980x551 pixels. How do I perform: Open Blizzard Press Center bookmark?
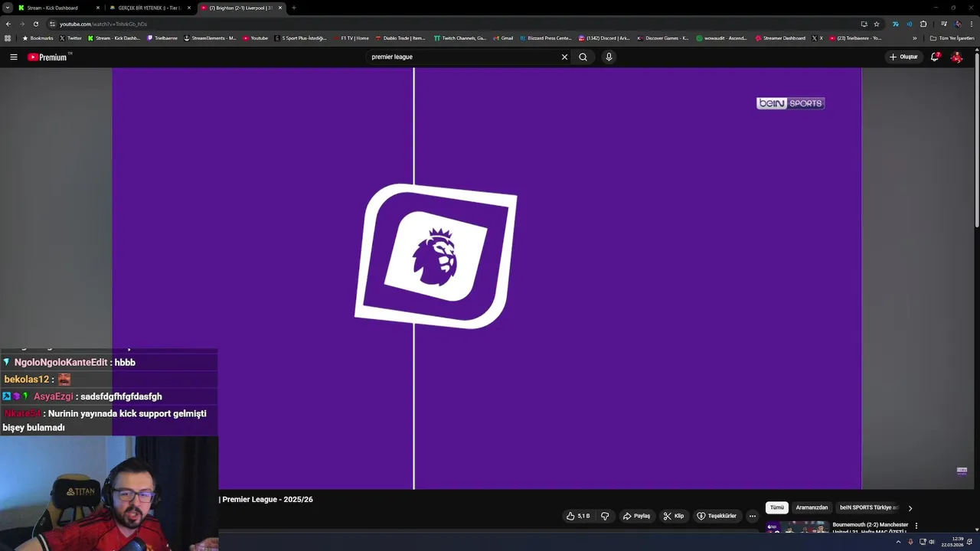click(x=546, y=38)
